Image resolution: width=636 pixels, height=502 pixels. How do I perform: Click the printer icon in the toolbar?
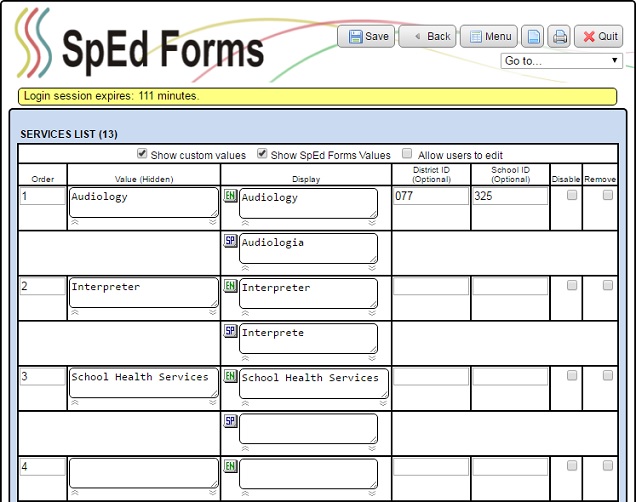pos(560,37)
